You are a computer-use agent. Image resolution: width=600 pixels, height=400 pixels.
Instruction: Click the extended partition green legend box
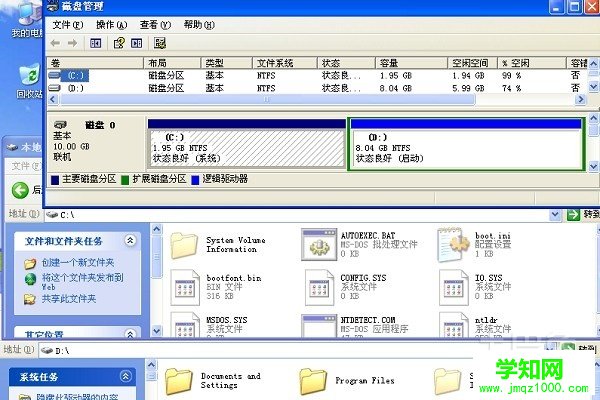click(x=125, y=180)
